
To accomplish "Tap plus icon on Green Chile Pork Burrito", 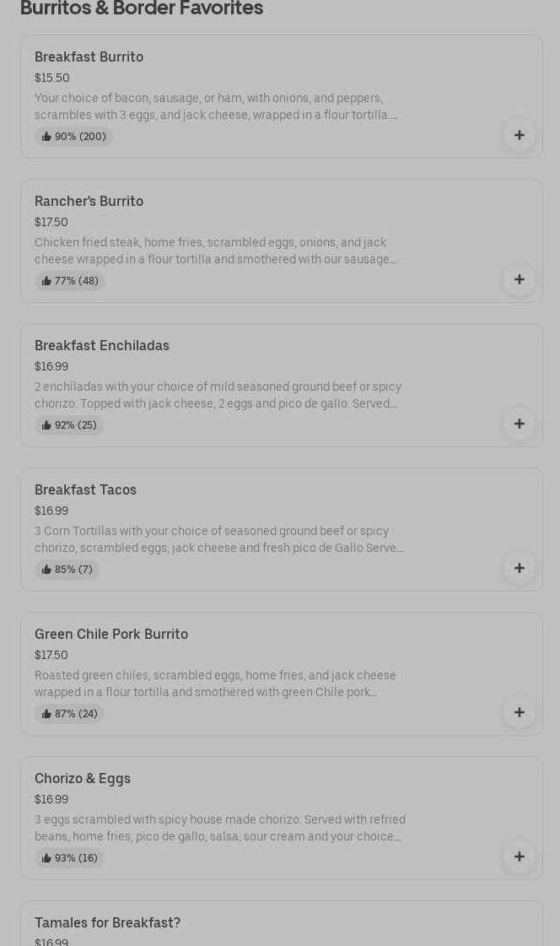I will click(519, 712).
